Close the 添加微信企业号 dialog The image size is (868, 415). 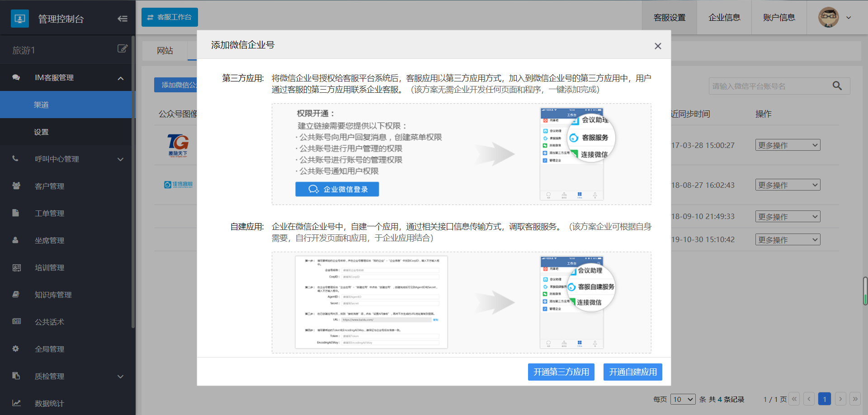pyautogui.click(x=658, y=46)
